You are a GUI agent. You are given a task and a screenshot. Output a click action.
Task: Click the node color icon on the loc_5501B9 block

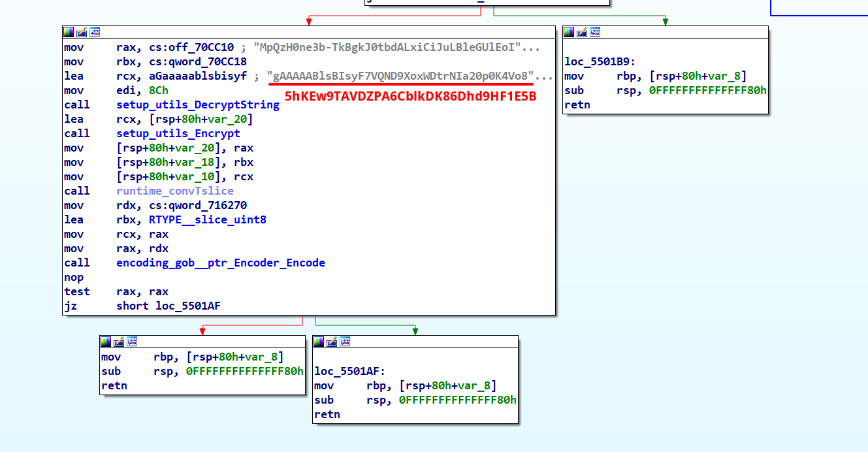[x=569, y=32]
